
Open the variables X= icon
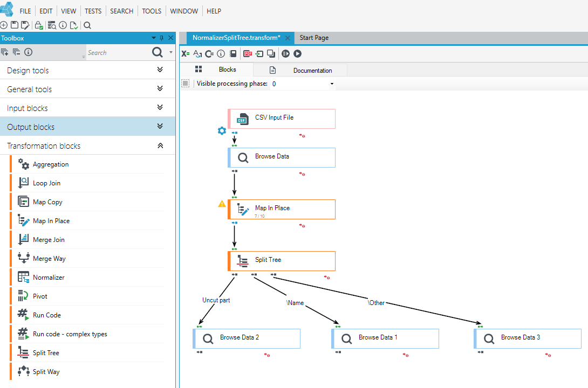186,53
